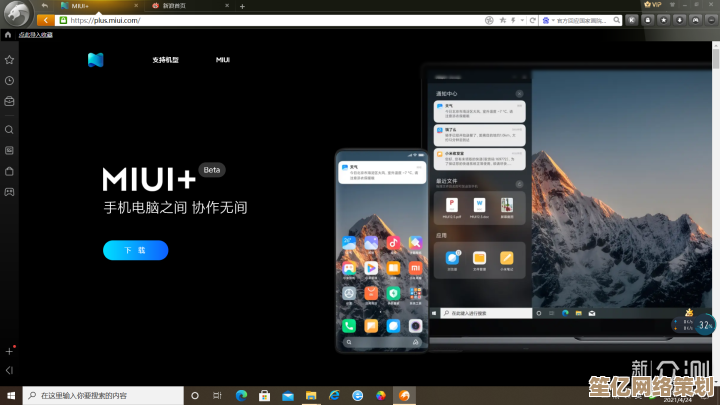Click the 下载 download button

pyautogui.click(x=135, y=250)
